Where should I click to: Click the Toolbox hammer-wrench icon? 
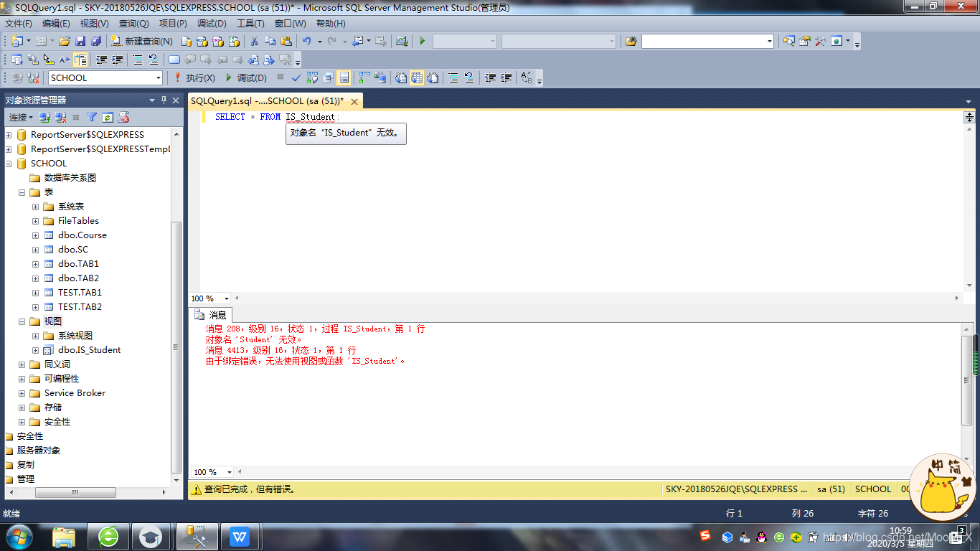[x=820, y=41]
